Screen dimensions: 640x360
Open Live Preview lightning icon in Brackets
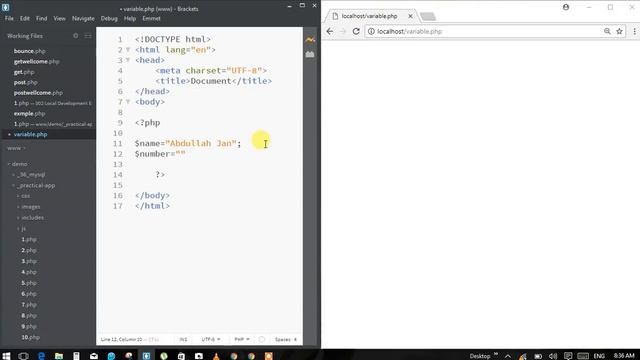tap(310, 40)
